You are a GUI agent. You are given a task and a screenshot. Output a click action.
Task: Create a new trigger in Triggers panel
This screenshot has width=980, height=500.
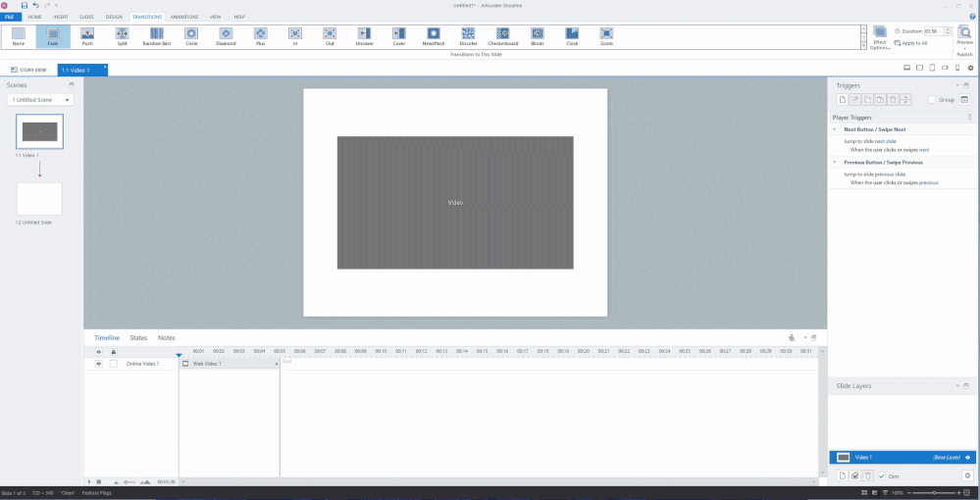pos(841,99)
